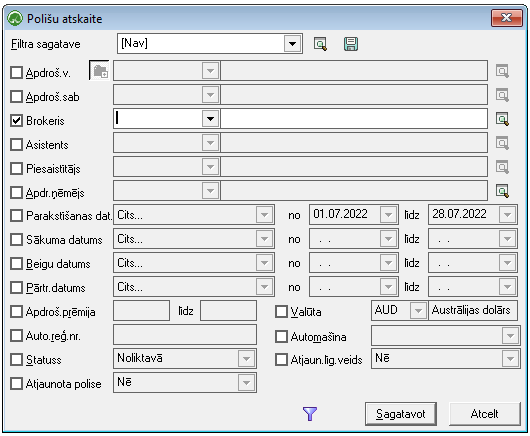The height and width of the screenshot is (436, 530).
Task: Save filter template with floppy disk icon
Action: [351, 44]
